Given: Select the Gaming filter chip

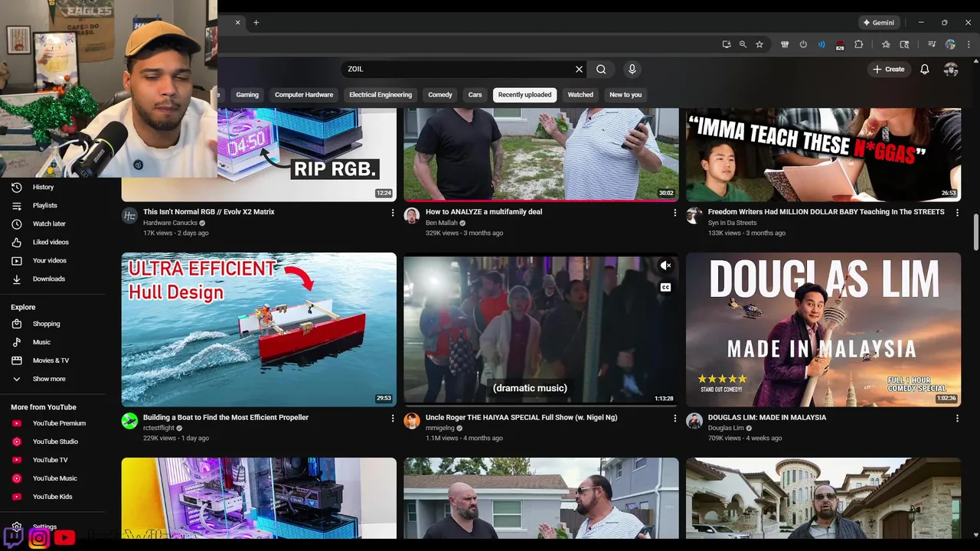Looking at the screenshot, I should (x=247, y=95).
